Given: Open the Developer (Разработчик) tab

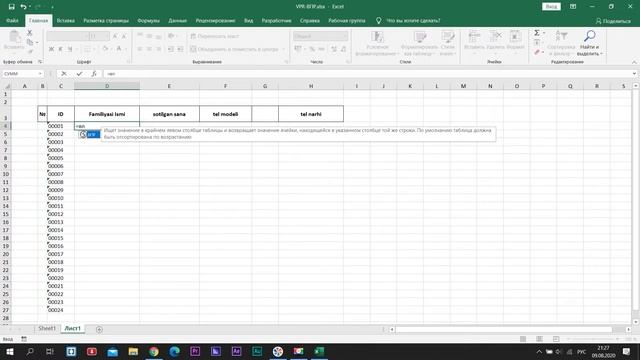Looking at the screenshot, I should click(x=276, y=20).
